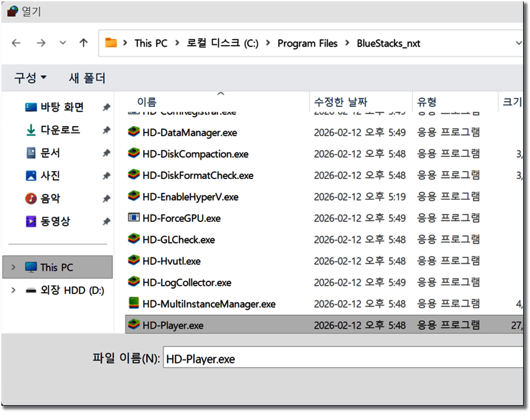The width and height of the screenshot is (530, 420).
Task: Click icon of HD-MultiInstanceManager.exe
Action: 134,303
